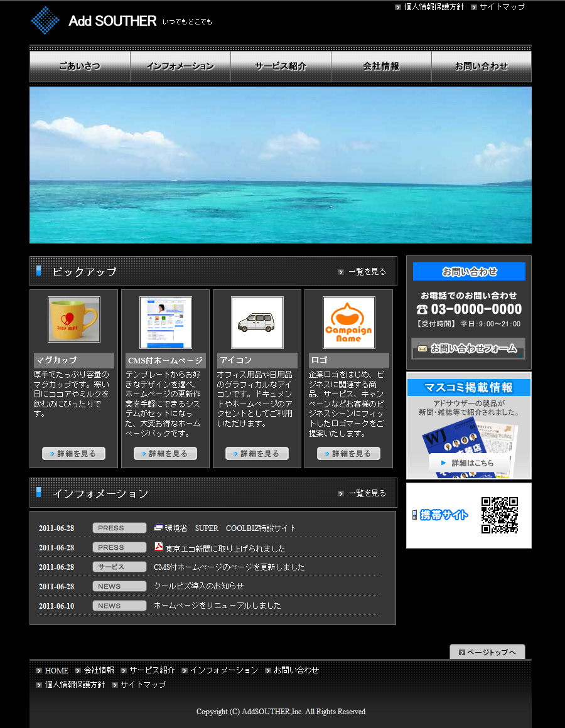Select the NEWS label on ホームページをリニューアル entry
The width and height of the screenshot is (565, 728).
(x=119, y=605)
